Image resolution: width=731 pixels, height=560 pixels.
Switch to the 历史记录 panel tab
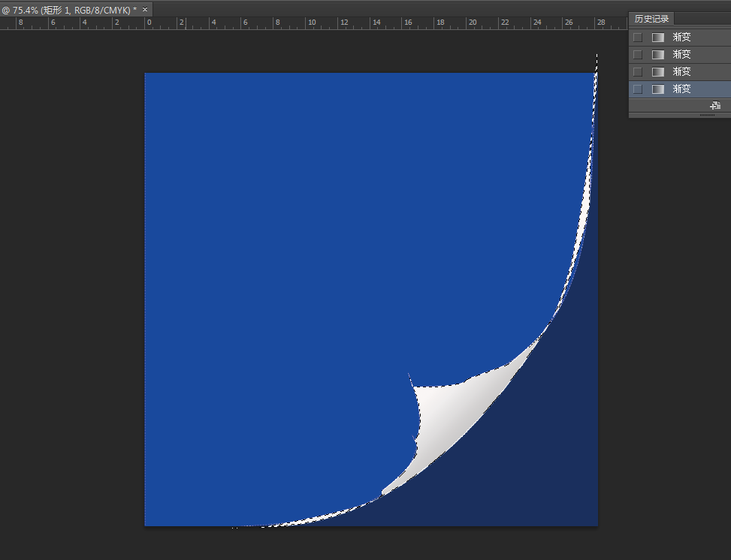pyautogui.click(x=651, y=19)
